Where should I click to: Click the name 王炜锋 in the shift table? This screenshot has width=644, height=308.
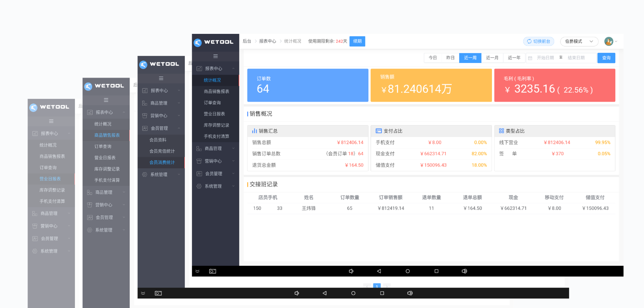pos(309,208)
